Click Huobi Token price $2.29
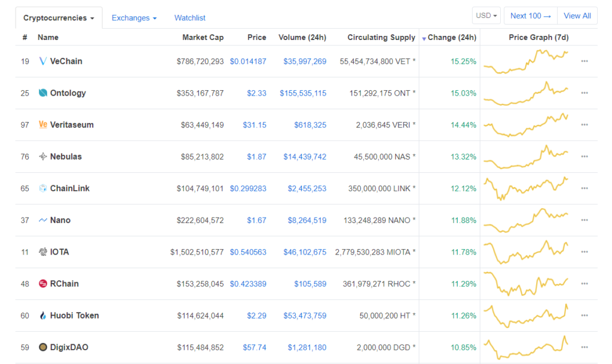The width and height of the screenshot is (612, 364). (257, 316)
